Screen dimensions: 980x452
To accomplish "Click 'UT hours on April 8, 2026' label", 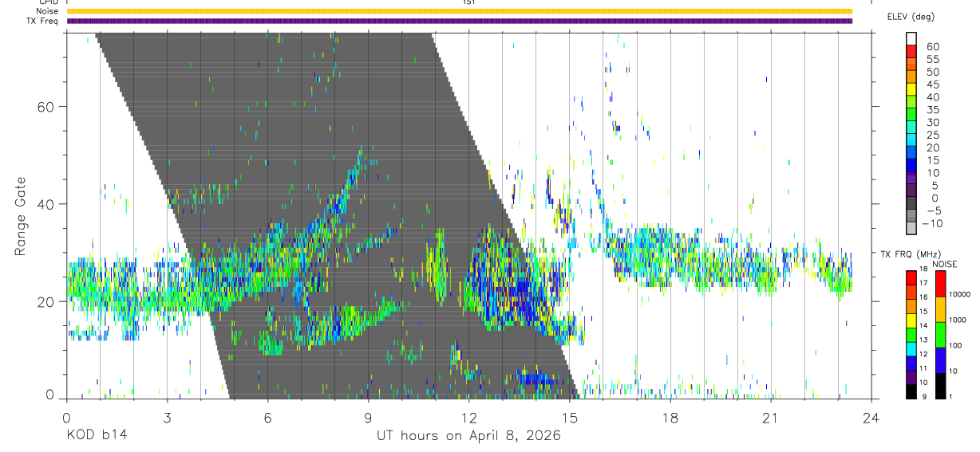I will point(468,436).
